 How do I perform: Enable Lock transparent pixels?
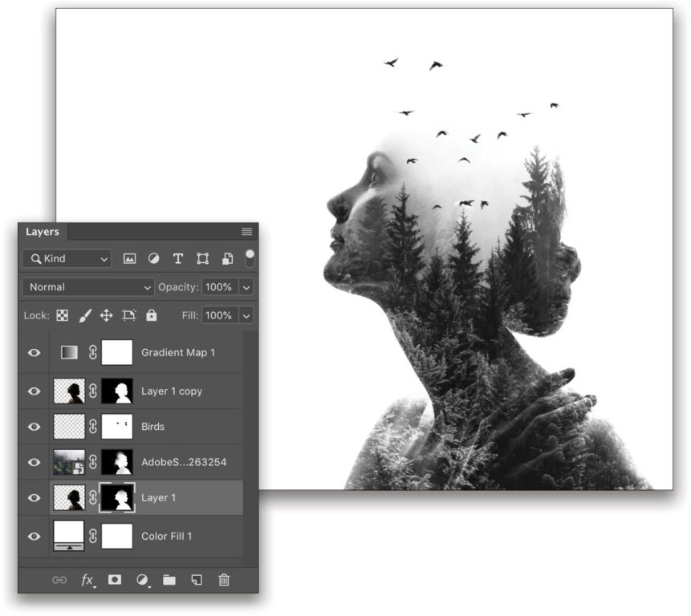click(x=63, y=316)
